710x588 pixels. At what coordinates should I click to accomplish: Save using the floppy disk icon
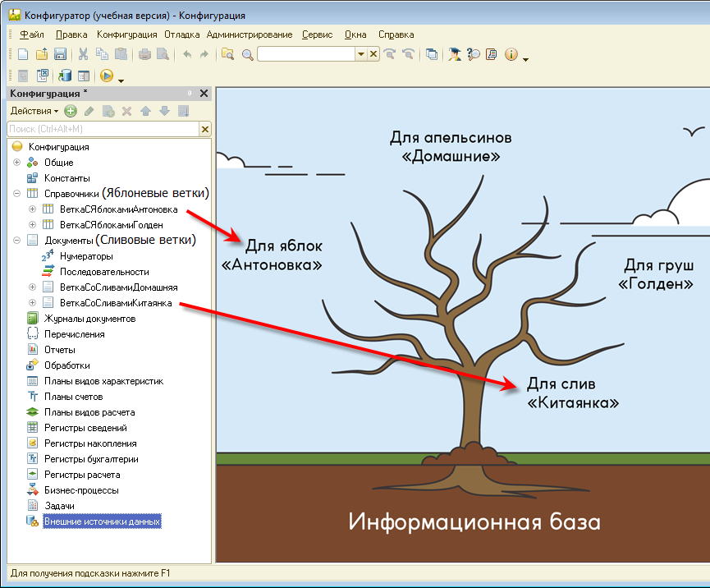pyautogui.click(x=60, y=54)
